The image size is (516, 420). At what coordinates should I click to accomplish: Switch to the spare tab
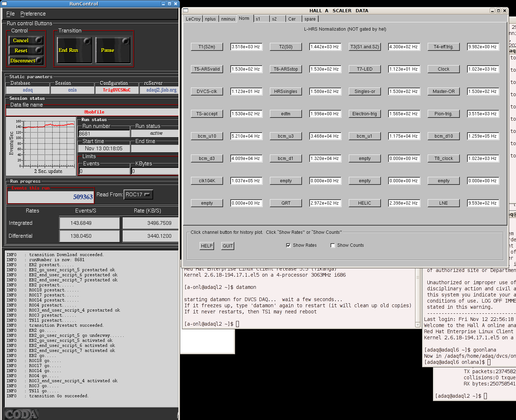(311, 19)
